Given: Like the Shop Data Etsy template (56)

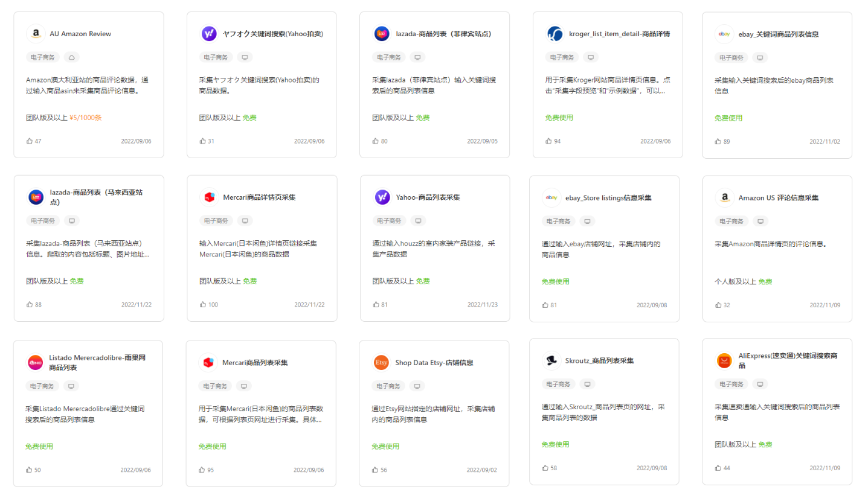Looking at the screenshot, I should [x=375, y=470].
